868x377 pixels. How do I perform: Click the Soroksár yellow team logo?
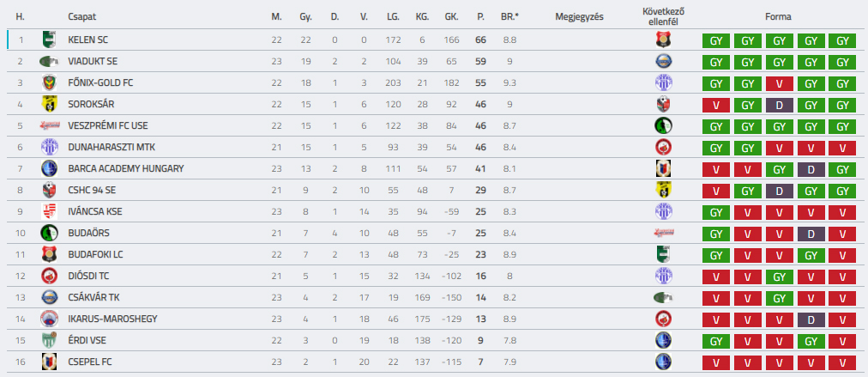[49, 104]
